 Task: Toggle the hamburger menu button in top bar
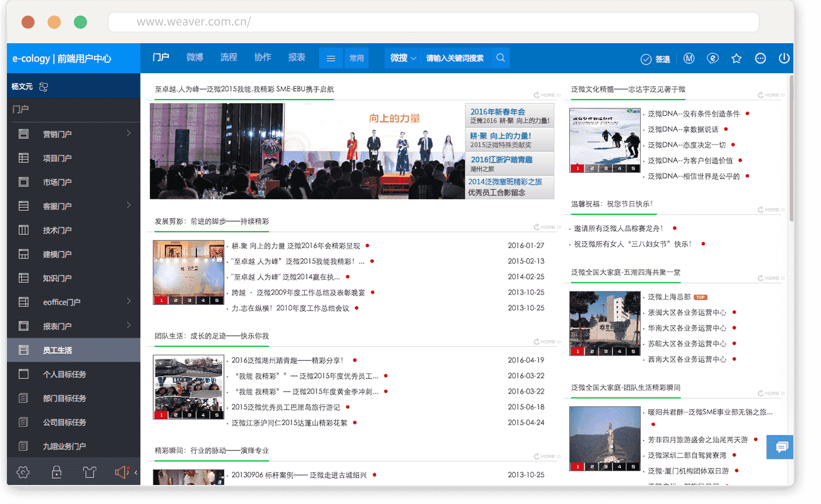(331, 58)
